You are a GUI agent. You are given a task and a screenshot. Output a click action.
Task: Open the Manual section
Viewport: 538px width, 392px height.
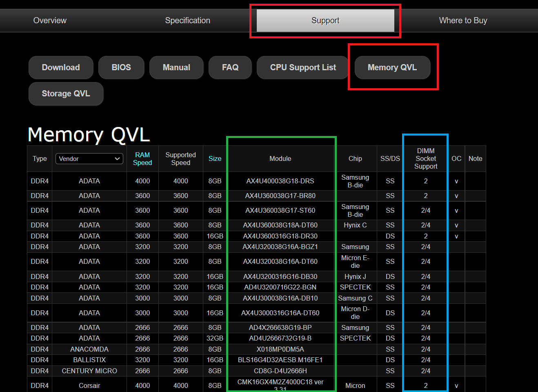point(176,67)
